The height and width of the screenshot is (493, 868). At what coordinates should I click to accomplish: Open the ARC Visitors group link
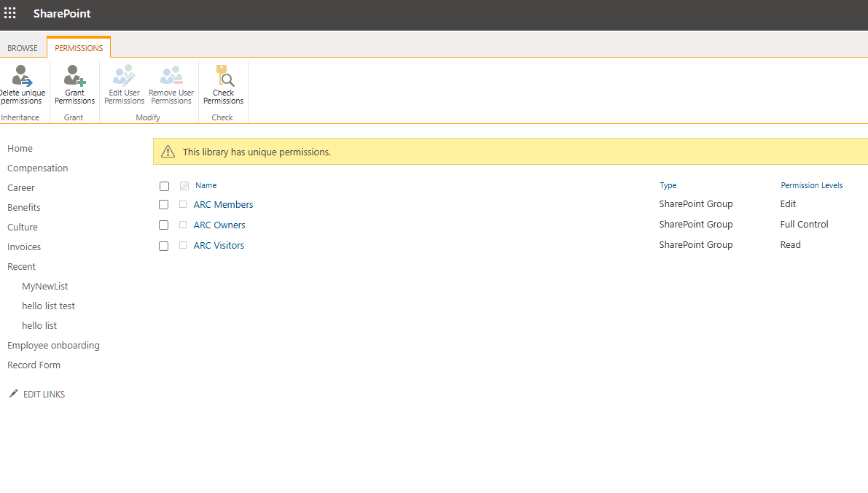(x=219, y=246)
